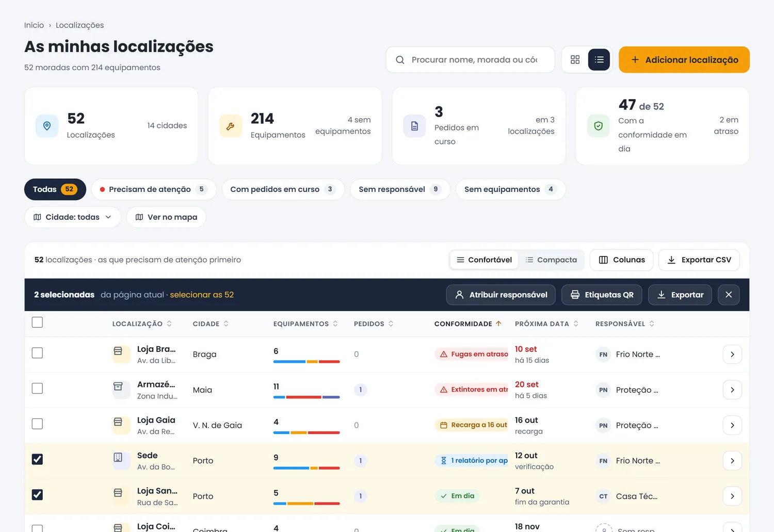Sort by Equipamentos column
The width and height of the screenshot is (774, 532).
point(305,324)
